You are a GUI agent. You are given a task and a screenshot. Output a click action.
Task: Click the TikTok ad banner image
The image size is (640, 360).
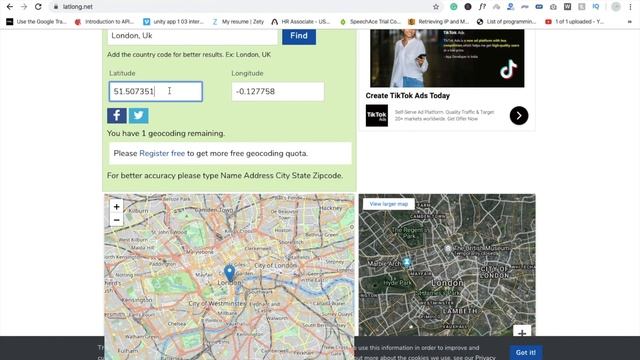click(x=447, y=58)
